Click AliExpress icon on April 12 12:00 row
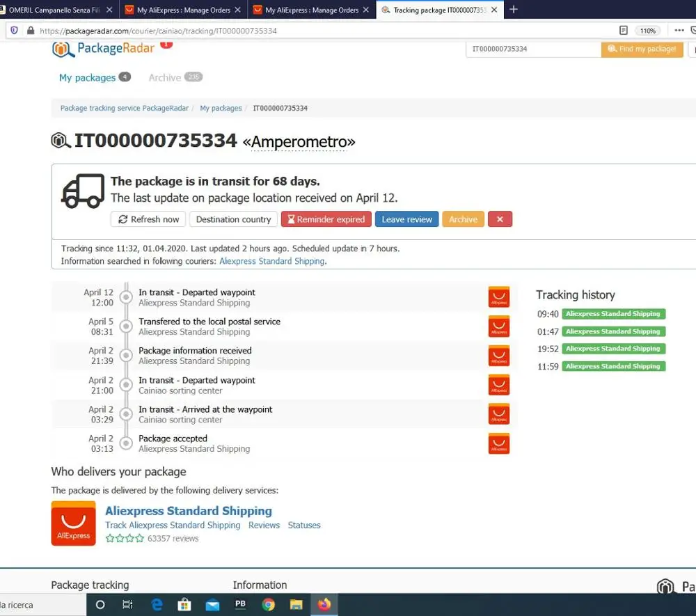 point(499,297)
